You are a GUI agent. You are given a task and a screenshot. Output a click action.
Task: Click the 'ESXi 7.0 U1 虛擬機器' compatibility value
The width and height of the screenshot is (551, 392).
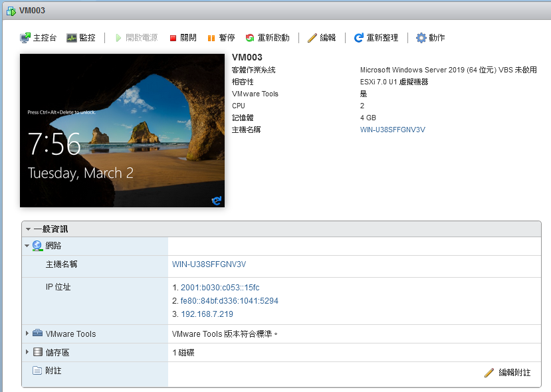(394, 82)
